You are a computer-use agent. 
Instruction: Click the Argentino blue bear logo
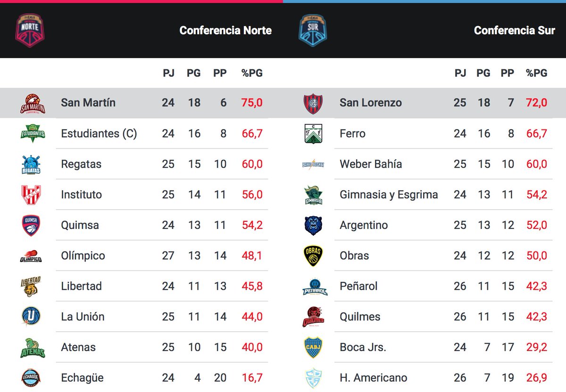[x=313, y=225]
